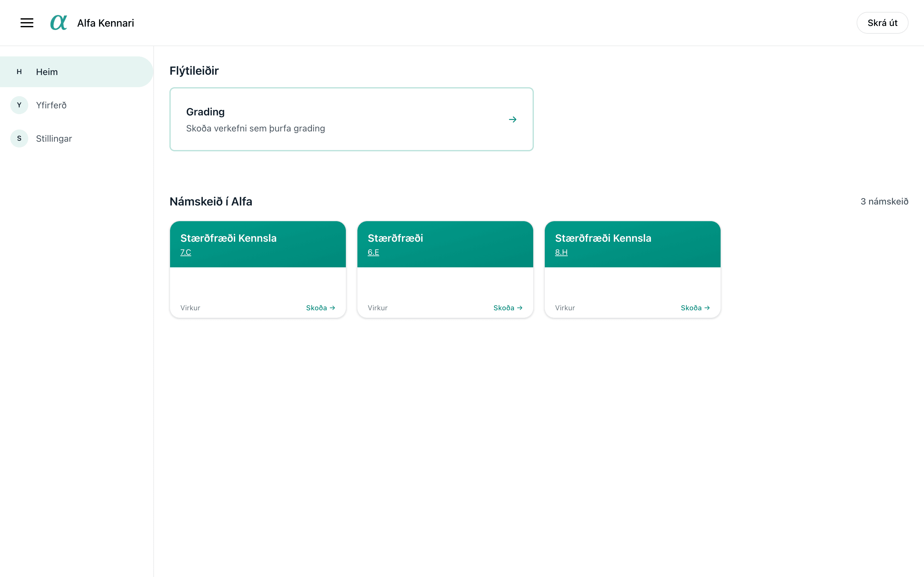
Task: Click the H circle icon for Heim
Action: (19, 72)
